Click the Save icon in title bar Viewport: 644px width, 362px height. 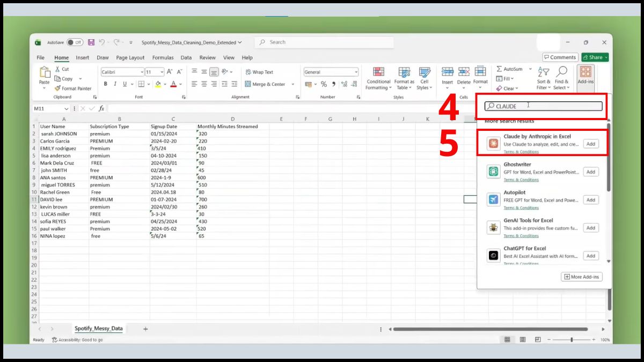tap(91, 42)
